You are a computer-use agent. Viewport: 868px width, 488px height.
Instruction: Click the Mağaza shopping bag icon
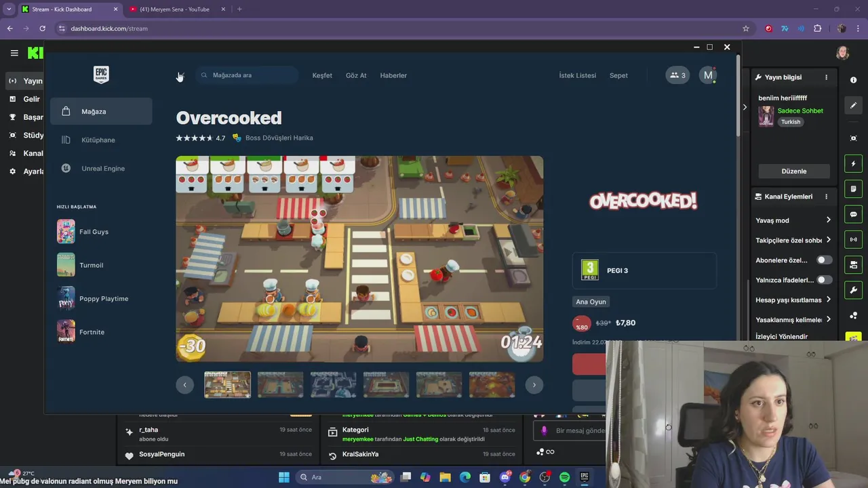(66, 111)
